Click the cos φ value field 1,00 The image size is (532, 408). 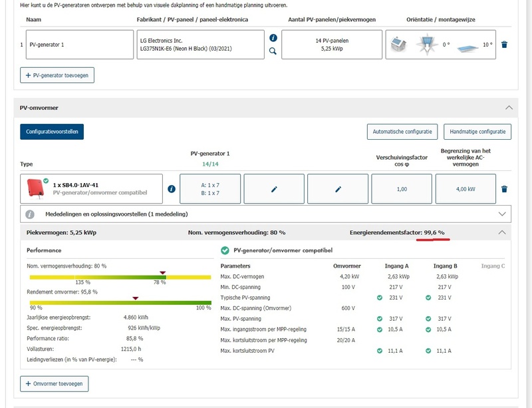(401, 189)
